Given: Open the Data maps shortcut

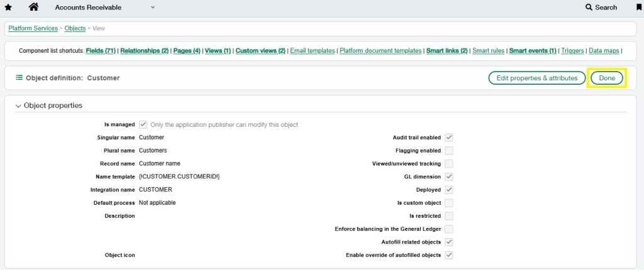Looking at the screenshot, I should [604, 51].
